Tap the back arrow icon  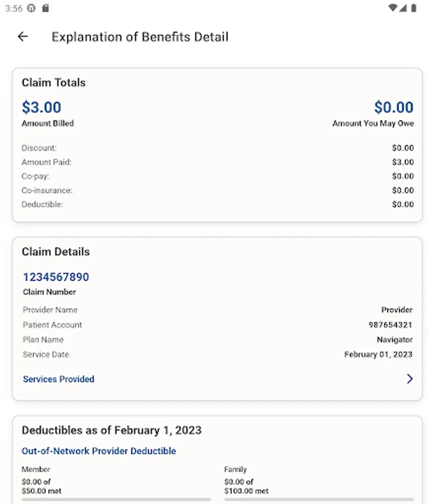coord(22,37)
